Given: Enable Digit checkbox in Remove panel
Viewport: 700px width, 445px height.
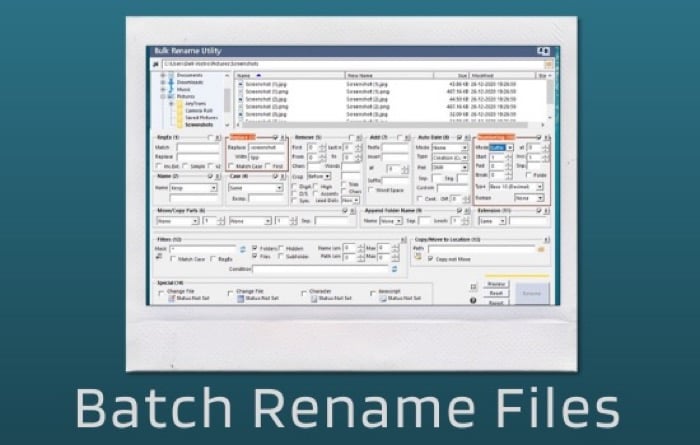Looking at the screenshot, I should (x=294, y=186).
